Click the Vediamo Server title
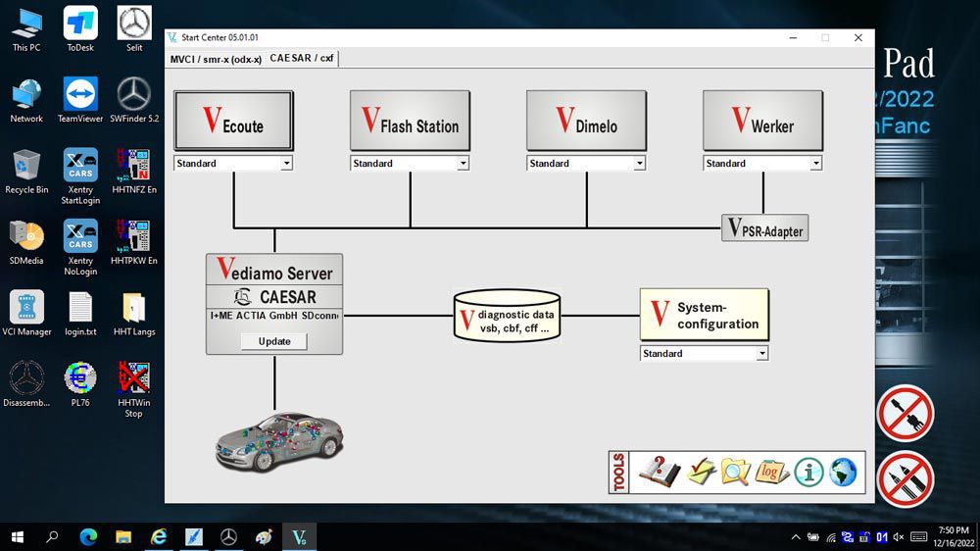 tap(274, 271)
